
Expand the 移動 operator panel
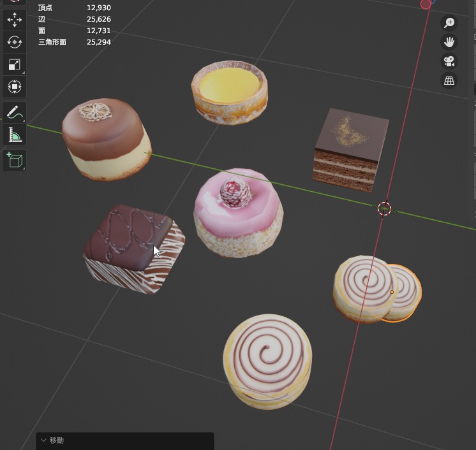[x=43, y=440]
